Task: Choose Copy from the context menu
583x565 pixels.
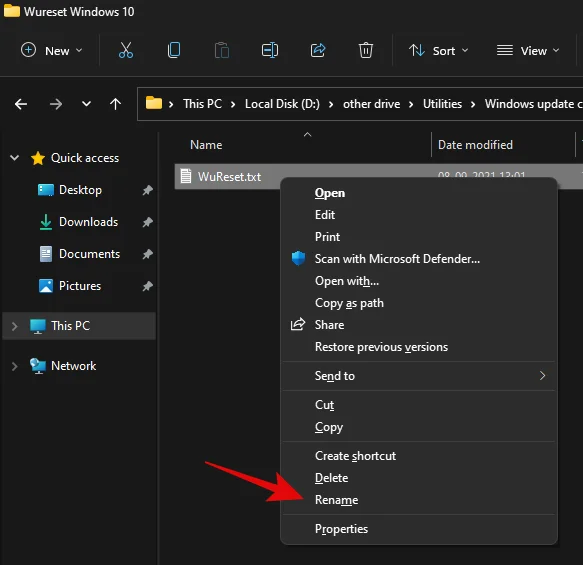Action: (418, 427)
